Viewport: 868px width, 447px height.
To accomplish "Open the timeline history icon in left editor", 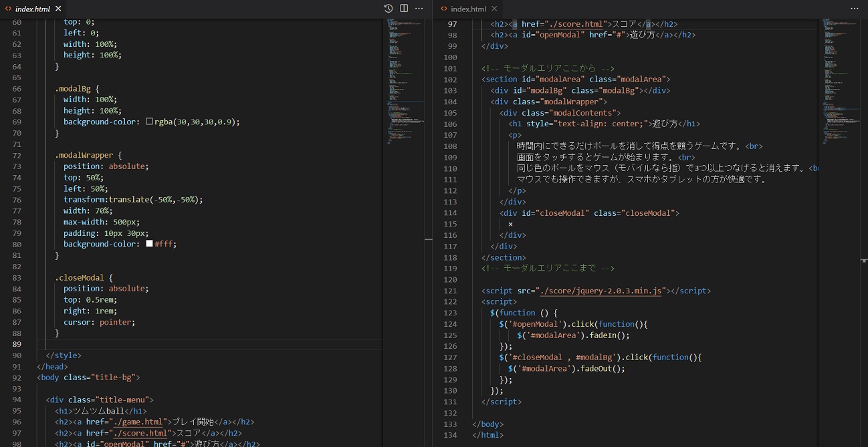I will pos(389,9).
